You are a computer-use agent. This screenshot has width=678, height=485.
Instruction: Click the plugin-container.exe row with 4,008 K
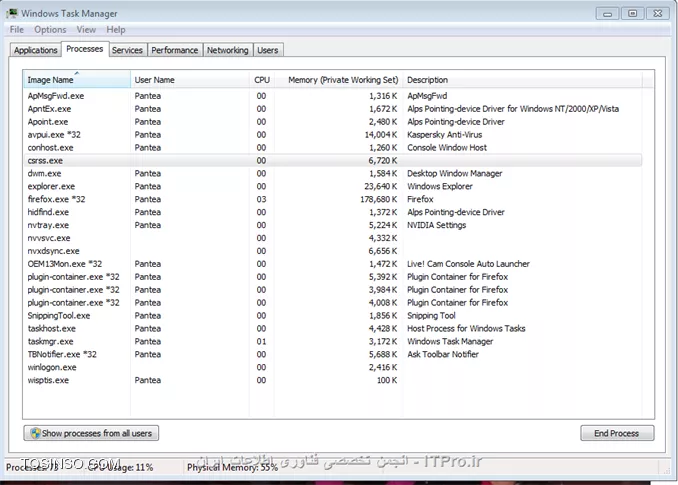[x=333, y=303]
